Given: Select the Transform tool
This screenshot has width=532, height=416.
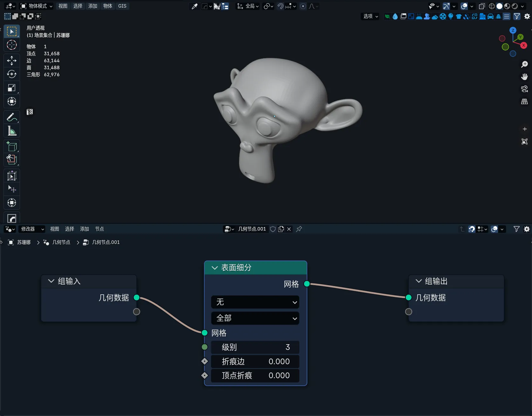Looking at the screenshot, I should [x=12, y=101].
